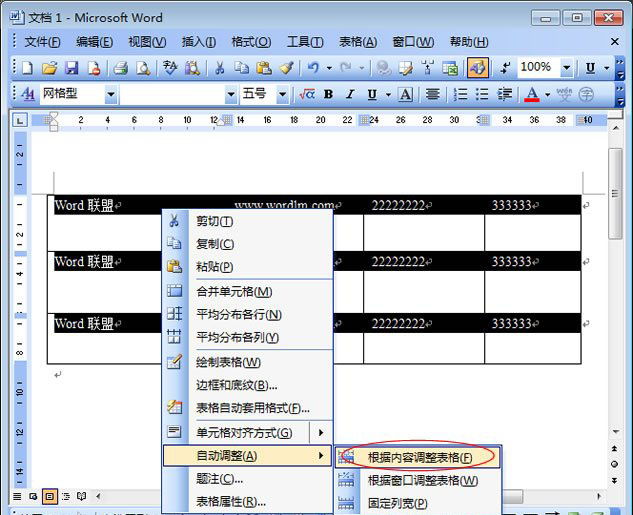This screenshot has width=633, height=515.
Task: Open the Font Color dropdown arrow
Action: (x=547, y=95)
